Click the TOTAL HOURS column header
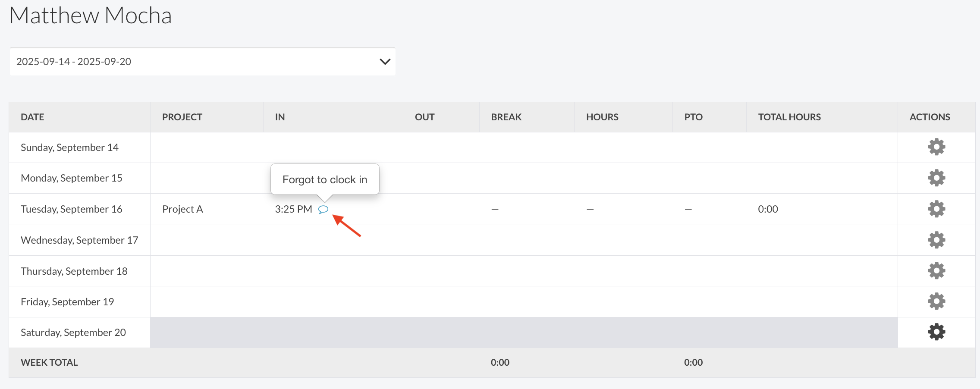 click(789, 117)
